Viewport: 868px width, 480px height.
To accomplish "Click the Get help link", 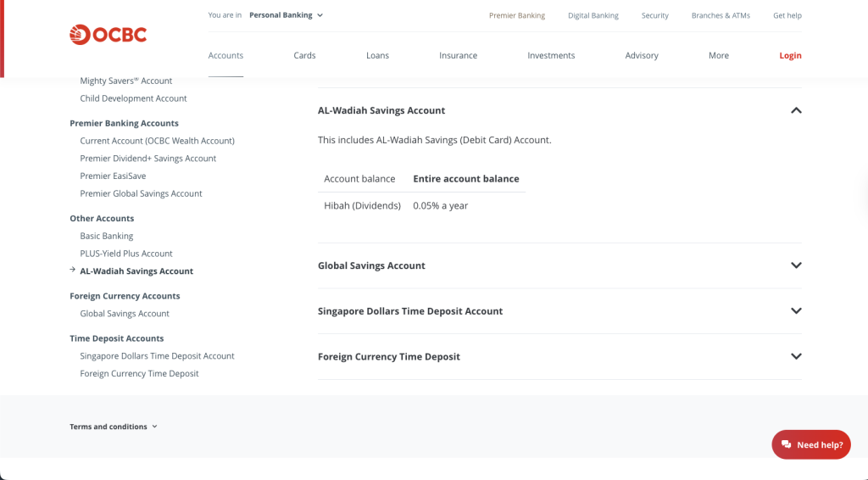I will tap(787, 15).
